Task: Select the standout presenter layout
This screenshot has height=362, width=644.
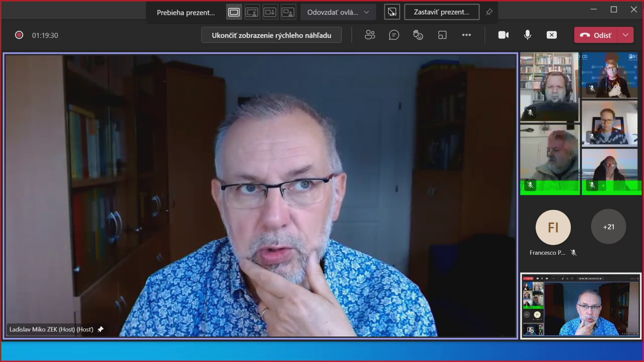Action: 252,12
